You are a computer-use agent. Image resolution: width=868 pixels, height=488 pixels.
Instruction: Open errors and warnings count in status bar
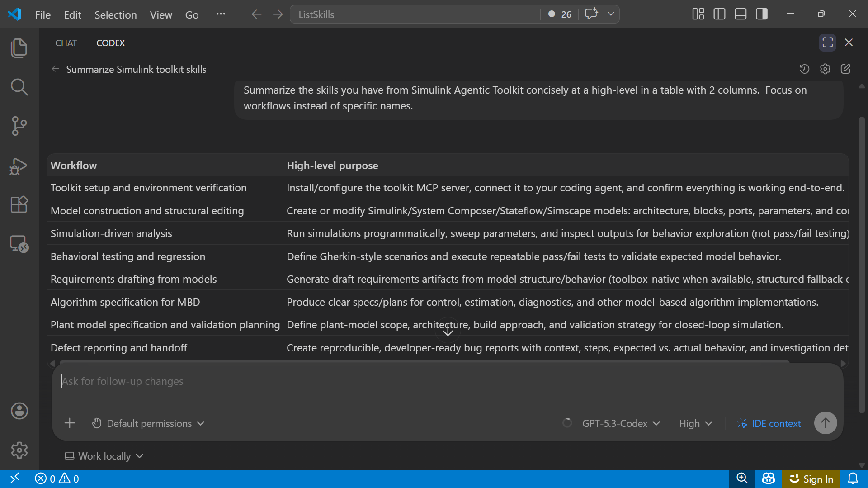[57, 479]
